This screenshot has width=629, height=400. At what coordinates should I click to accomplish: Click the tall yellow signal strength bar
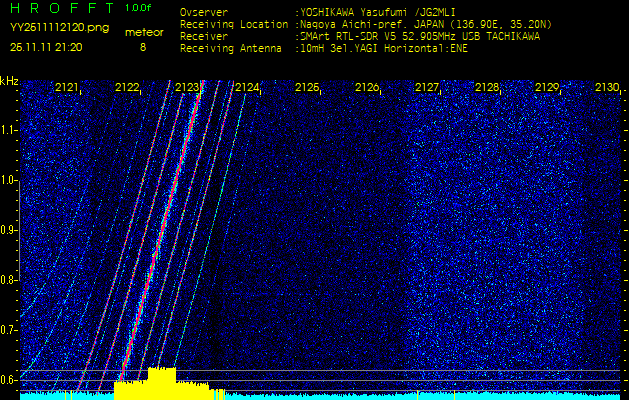[x=161, y=382]
